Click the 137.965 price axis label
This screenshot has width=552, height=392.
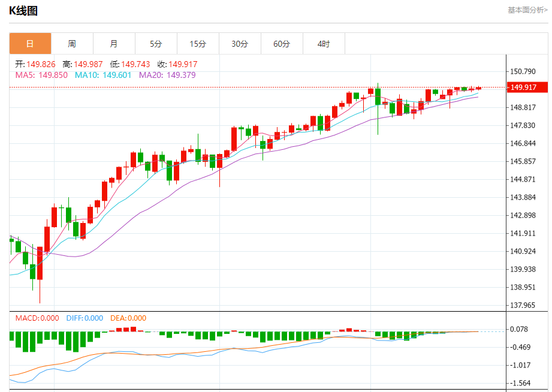point(523,305)
